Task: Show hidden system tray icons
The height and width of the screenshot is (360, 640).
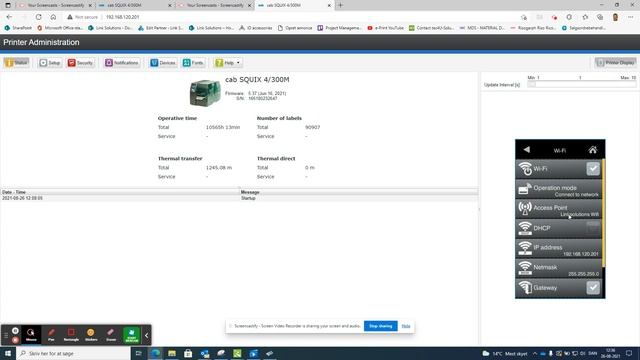Action: tap(535, 353)
